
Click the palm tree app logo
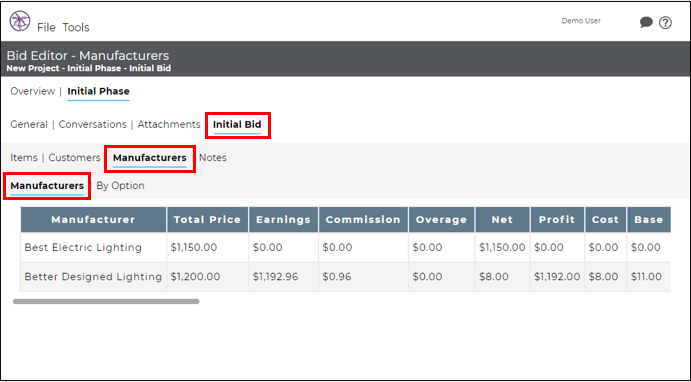click(20, 21)
